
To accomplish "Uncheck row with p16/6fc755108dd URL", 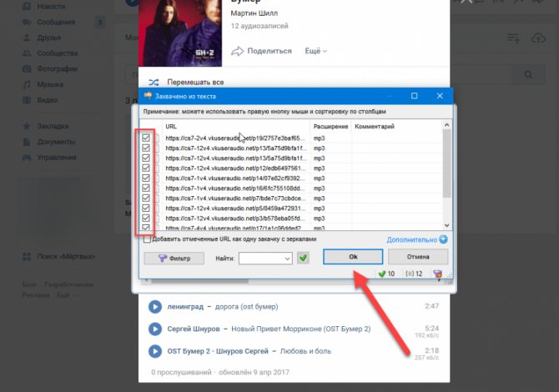I will click(146, 188).
